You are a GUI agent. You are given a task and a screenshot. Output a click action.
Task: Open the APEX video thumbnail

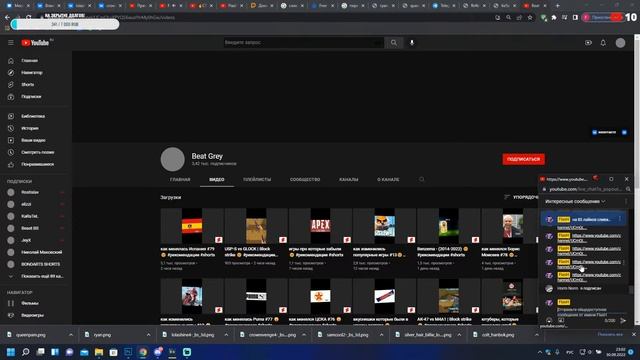pyautogui.click(x=320, y=226)
